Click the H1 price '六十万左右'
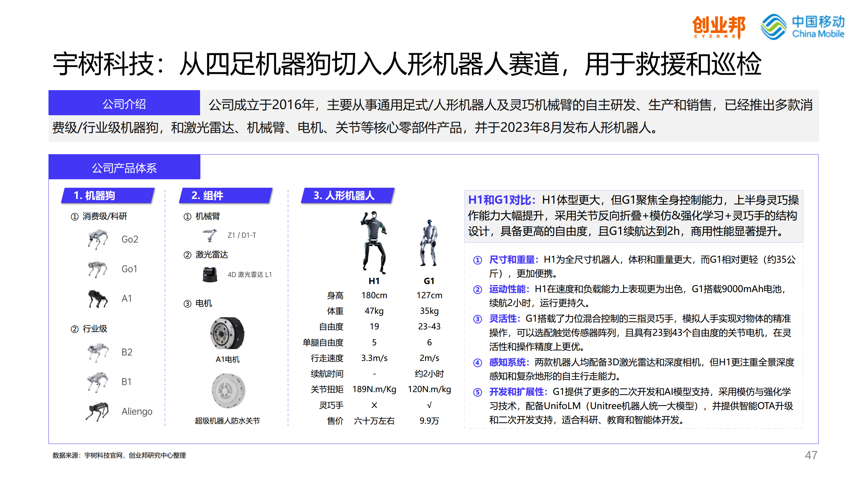The image size is (868, 488). (x=374, y=421)
